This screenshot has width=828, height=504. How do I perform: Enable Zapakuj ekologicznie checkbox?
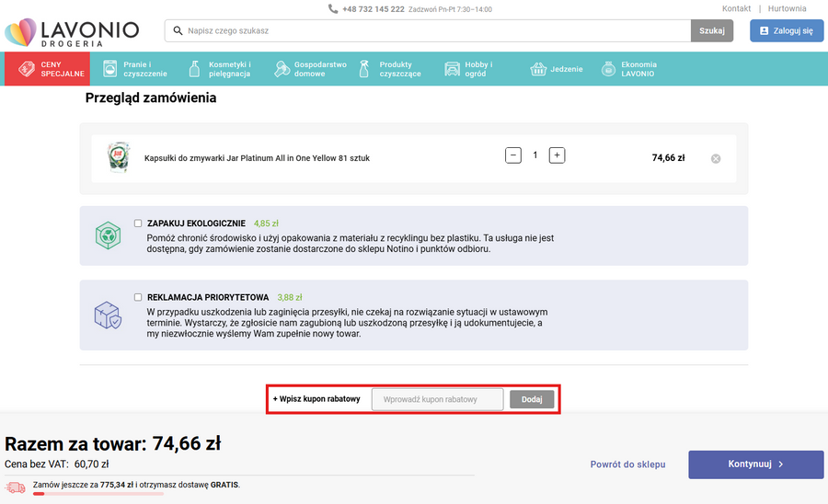click(x=138, y=223)
